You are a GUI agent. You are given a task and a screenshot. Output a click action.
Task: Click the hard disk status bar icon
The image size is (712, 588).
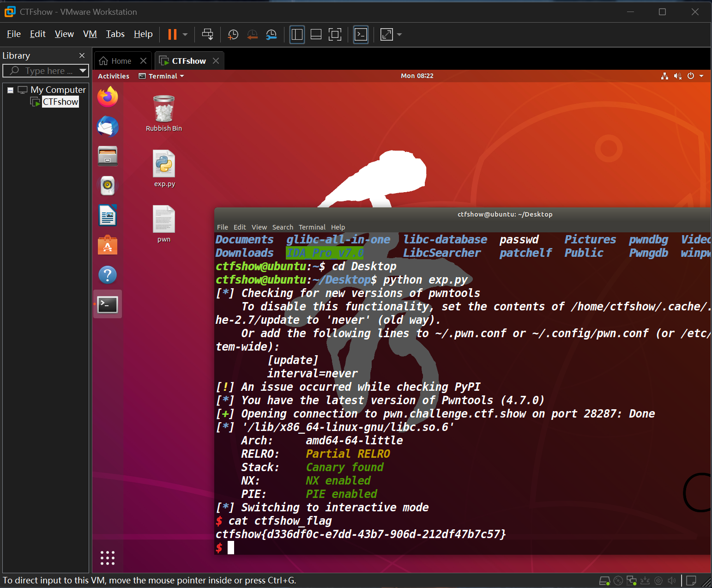point(604,581)
